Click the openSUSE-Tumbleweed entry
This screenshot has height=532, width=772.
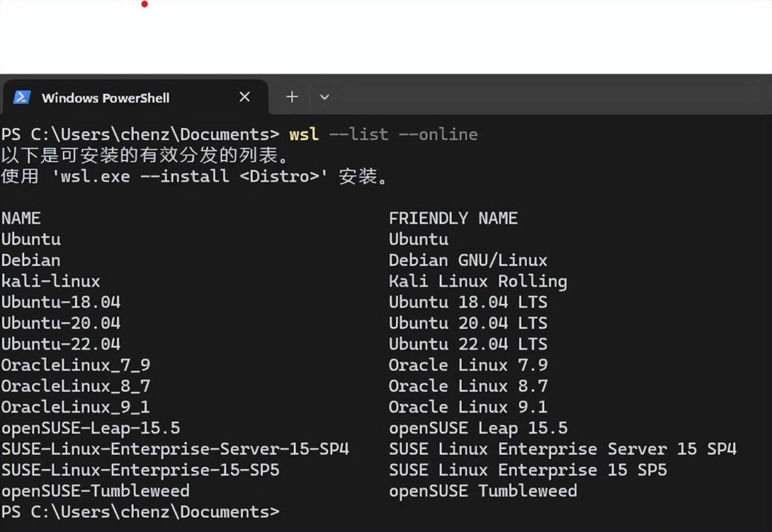tap(95, 491)
